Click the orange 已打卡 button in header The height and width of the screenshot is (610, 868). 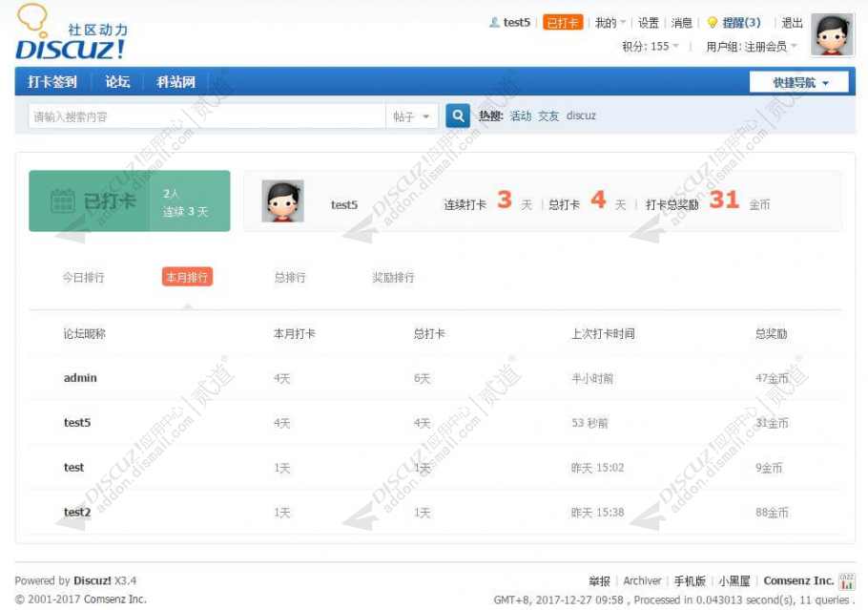pos(563,23)
